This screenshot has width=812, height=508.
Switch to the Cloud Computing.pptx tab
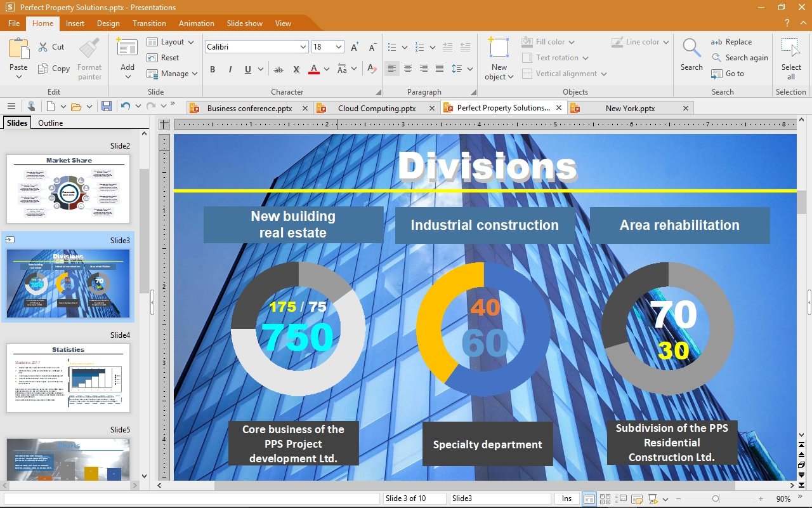[377, 109]
